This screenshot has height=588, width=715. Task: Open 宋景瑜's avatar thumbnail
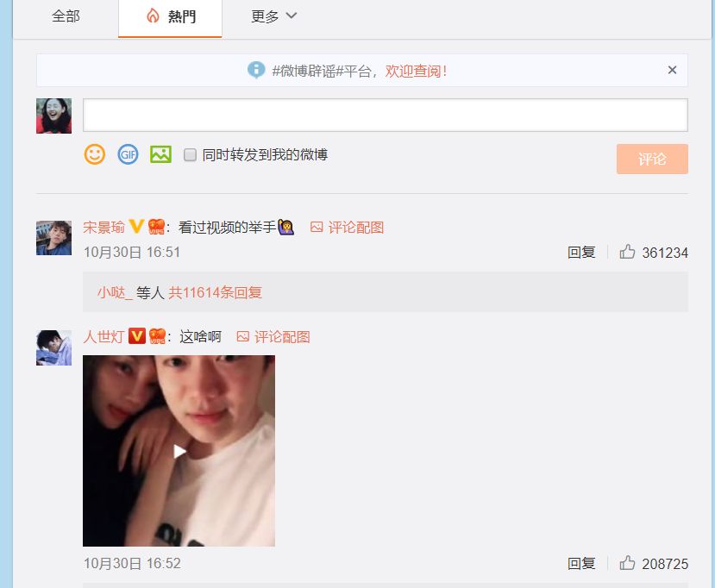tap(53, 238)
